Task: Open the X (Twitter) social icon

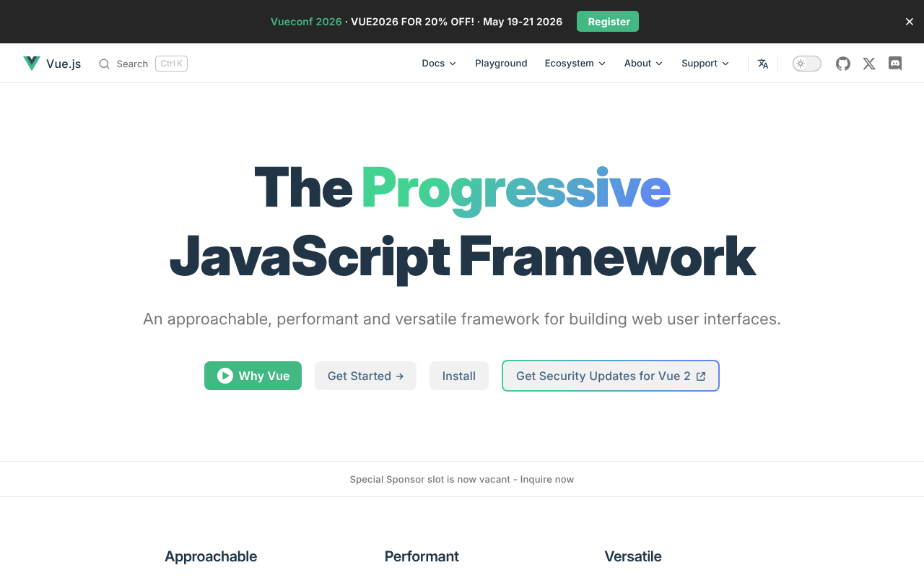Action: [x=869, y=64]
